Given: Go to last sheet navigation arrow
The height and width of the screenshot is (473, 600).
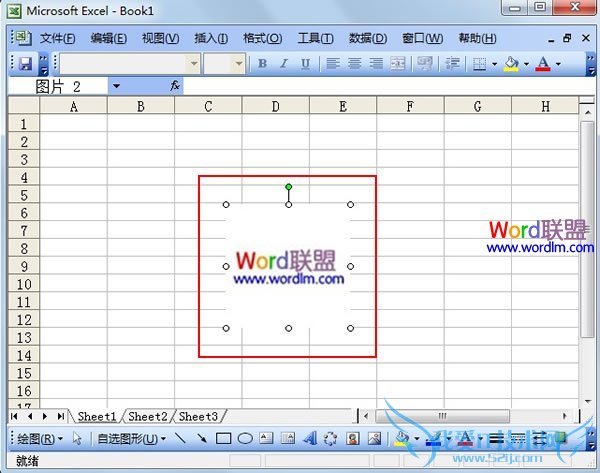Looking at the screenshot, I should (60, 416).
